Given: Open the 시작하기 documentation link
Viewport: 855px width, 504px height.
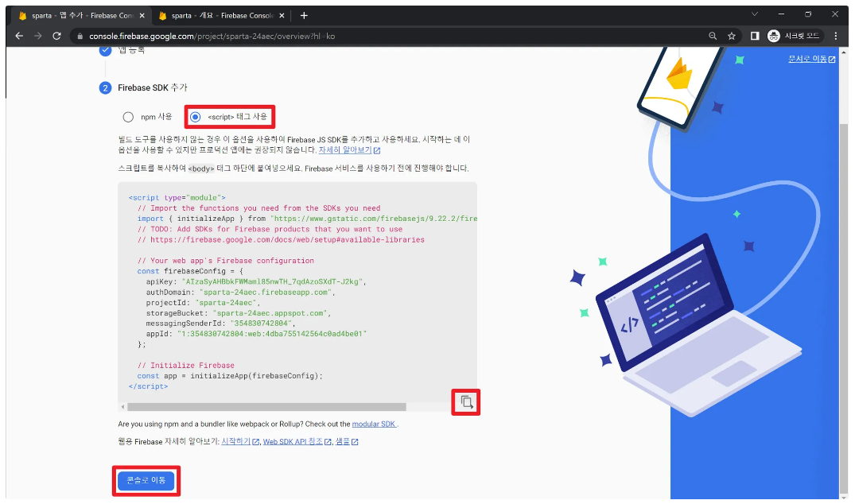Looking at the screenshot, I should [x=240, y=441].
